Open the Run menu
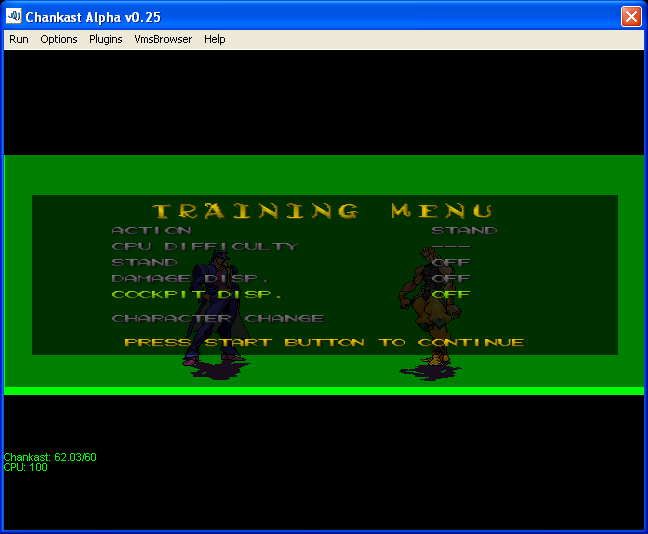The height and width of the screenshot is (534, 648). coord(19,39)
